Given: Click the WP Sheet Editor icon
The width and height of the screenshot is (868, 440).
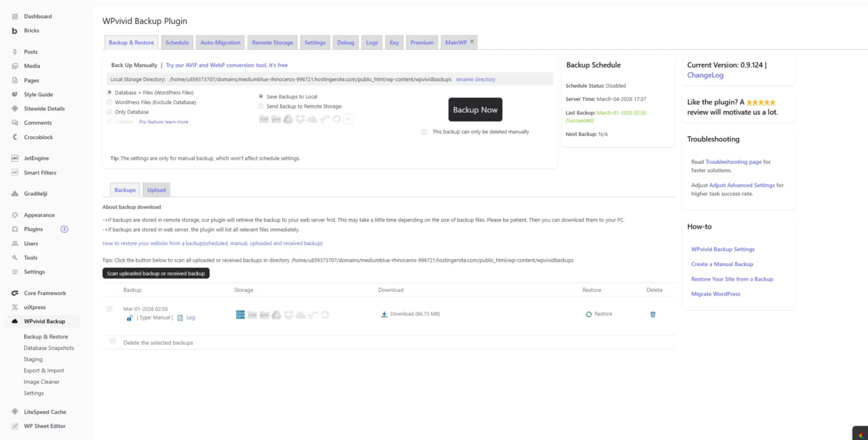Looking at the screenshot, I should click(x=15, y=426).
